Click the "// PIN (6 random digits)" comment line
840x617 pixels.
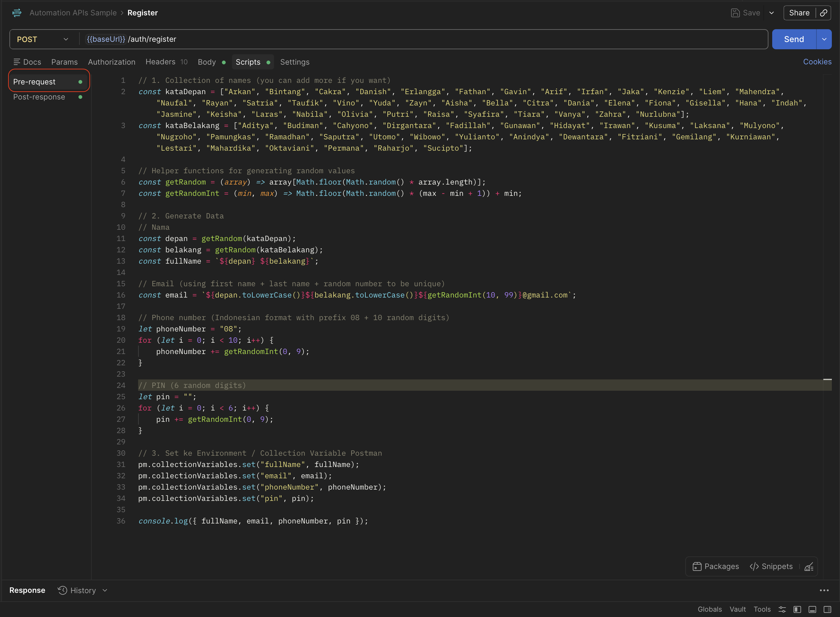click(x=192, y=385)
